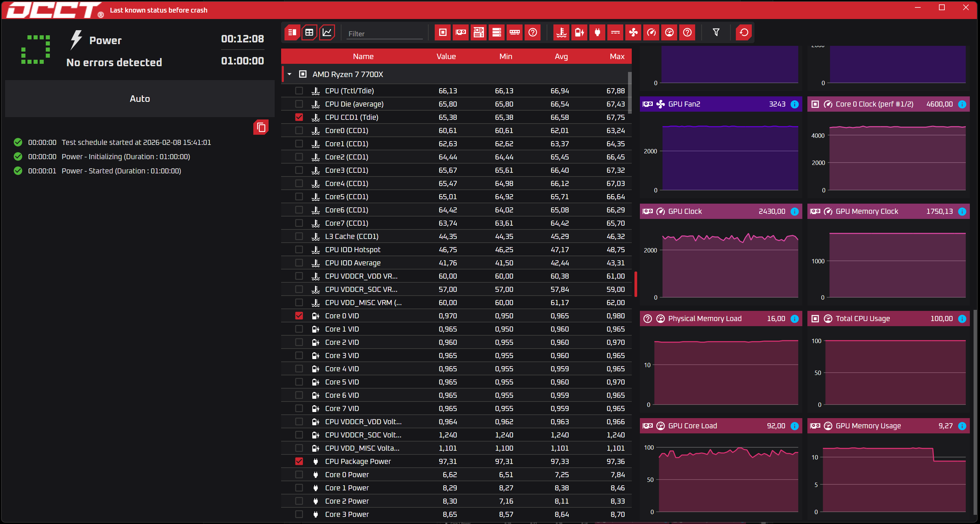Open info for the GPU Fan2 graph
980x524 pixels.
[x=795, y=104]
